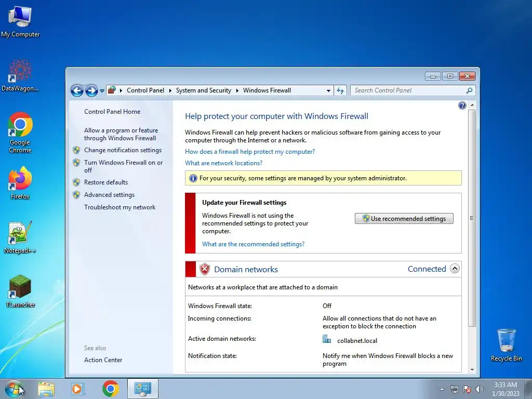Image resolution: width=532 pixels, height=399 pixels.
Task: Open Allow a program or feature link
Action: coord(121,135)
